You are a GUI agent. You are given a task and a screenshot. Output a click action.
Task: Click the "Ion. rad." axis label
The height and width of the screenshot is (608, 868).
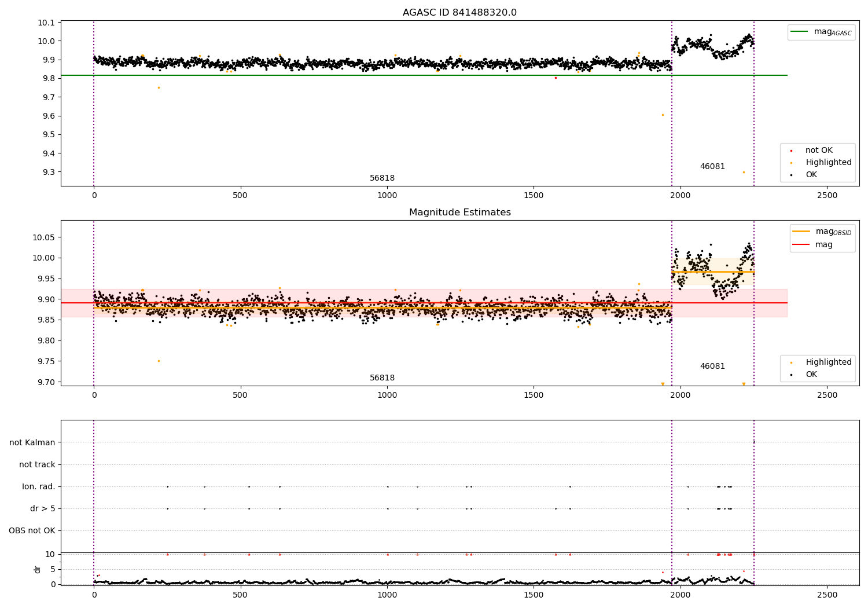(x=39, y=486)
